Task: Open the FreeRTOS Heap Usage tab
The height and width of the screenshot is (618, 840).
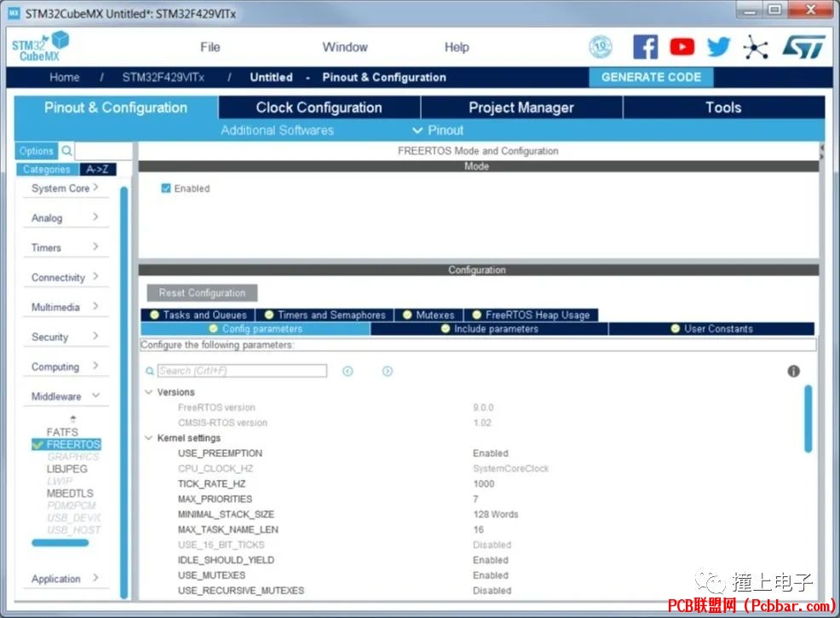Action: click(x=531, y=315)
